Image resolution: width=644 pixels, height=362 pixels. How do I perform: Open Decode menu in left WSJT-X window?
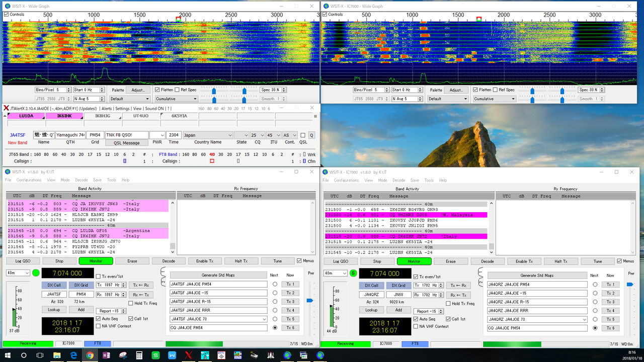[x=81, y=180]
